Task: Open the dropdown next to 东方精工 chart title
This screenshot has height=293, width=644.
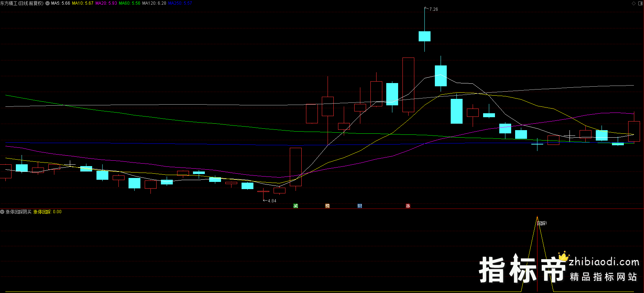Action: [x=48, y=3]
